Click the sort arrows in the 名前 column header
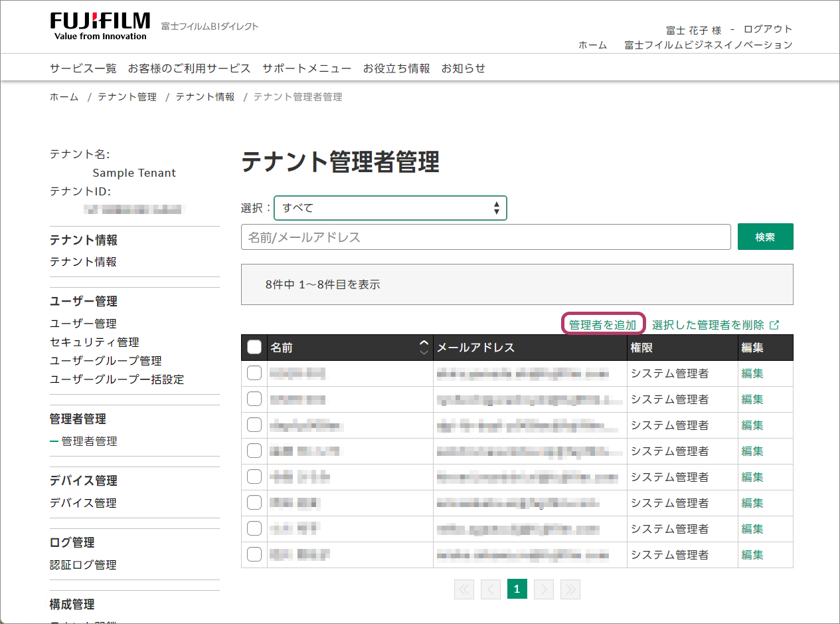840x624 pixels. (424, 347)
